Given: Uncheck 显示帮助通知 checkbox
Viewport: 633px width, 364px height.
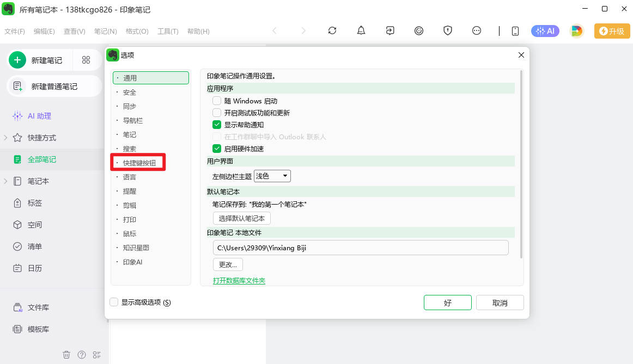Looking at the screenshot, I should click(x=217, y=125).
